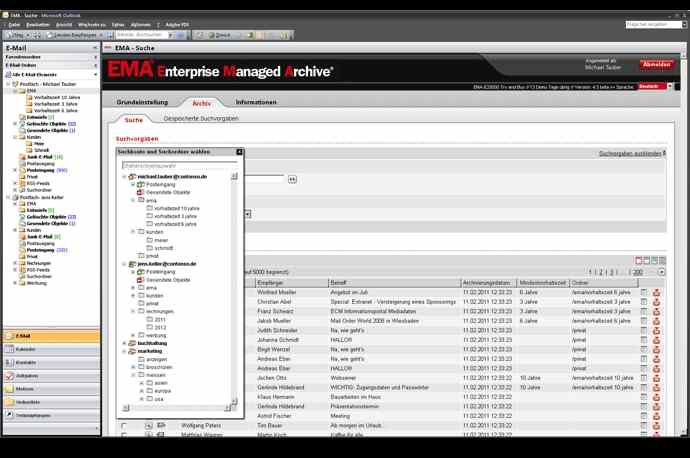
Task: Collapse the rechnungen folder in popup tree
Action: [x=133, y=311]
